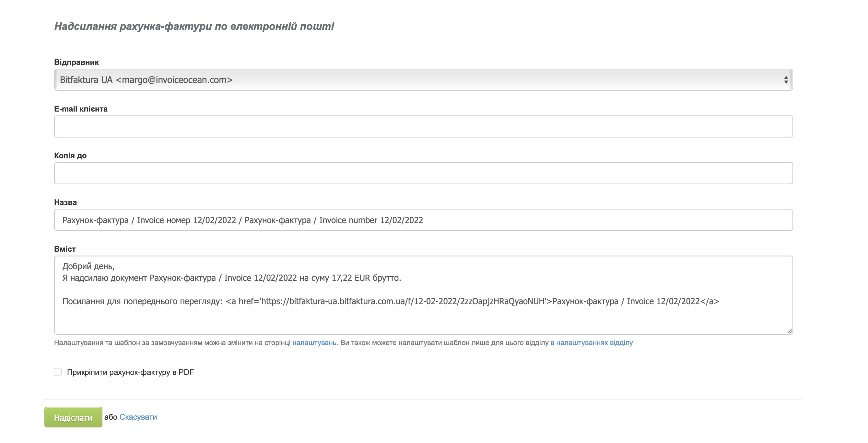Click the Надсилання рахунка-фактури page heading
868x443 pixels.
coord(194,26)
